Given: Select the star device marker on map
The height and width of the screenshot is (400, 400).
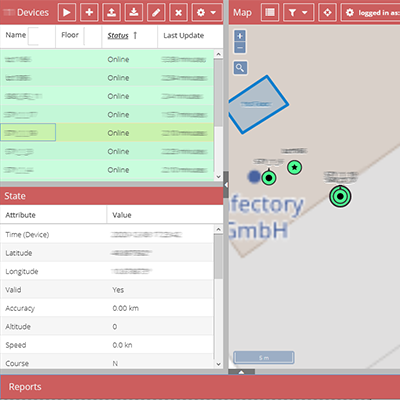Looking at the screenshot, I should [x=294, y=167].
